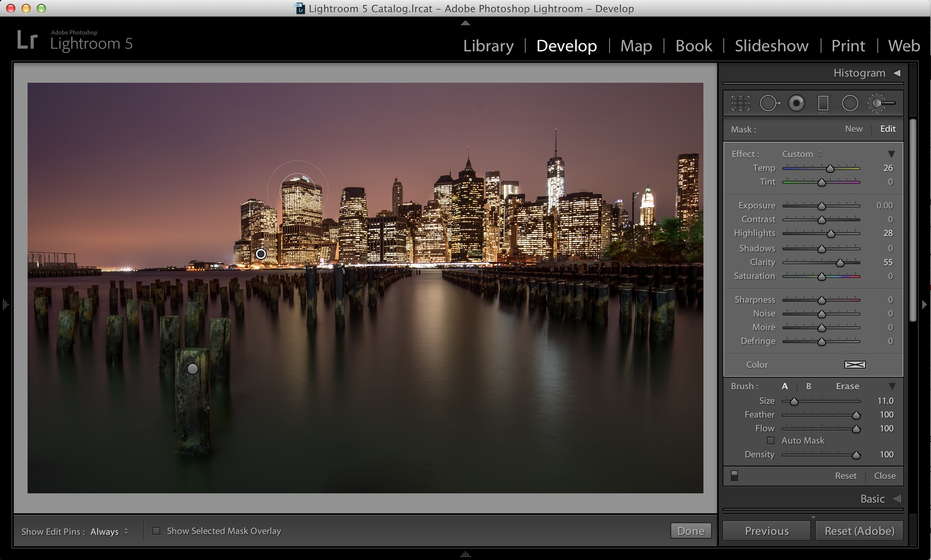Image resolution: width=931 pixels, height=560 pixels.
Task: Open the Color swatch picker
Action: pos(855,365)
